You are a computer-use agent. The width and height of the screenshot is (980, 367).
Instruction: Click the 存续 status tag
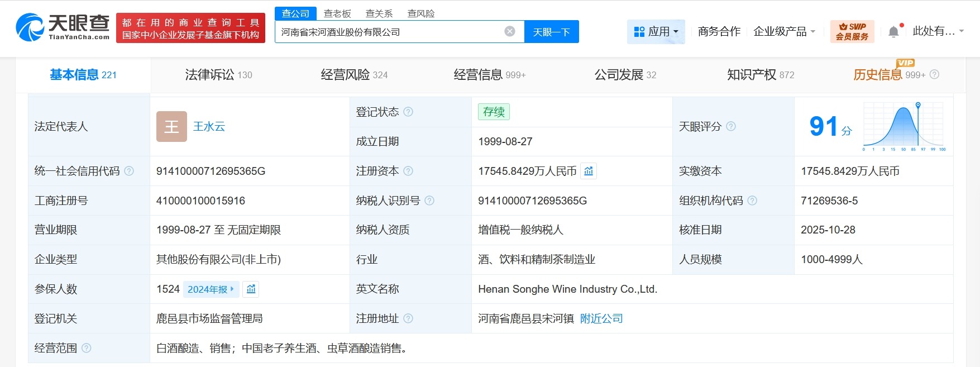coord(494,112)
